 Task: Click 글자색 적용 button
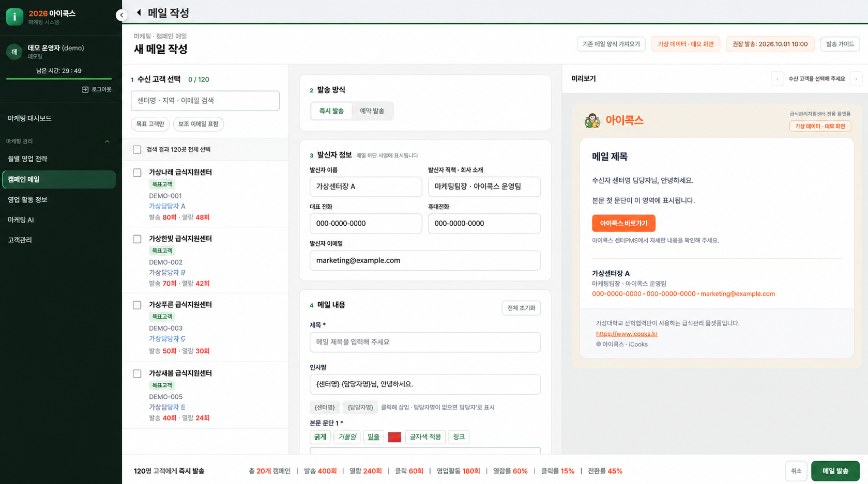[x=425, y=437]
